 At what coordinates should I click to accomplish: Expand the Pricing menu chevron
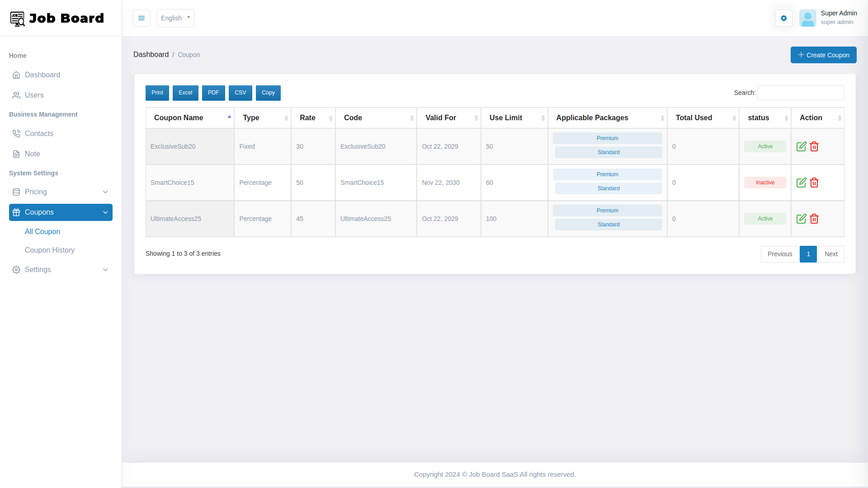[x=105, y=192]
